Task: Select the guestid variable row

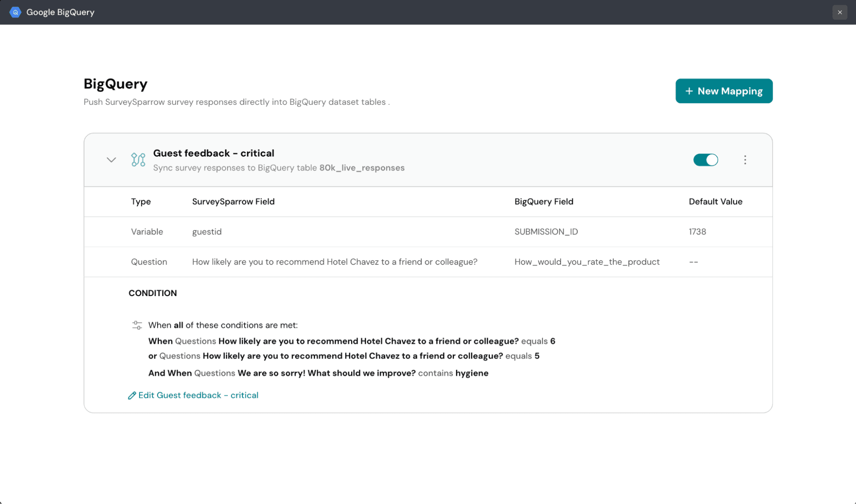Action: (x=207, y=232)
